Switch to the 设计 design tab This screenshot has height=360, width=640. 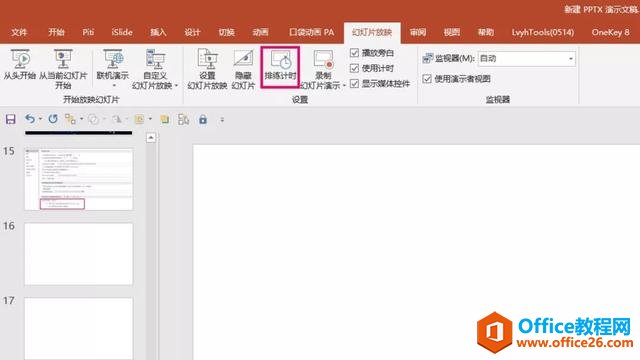tap(192, 32)
